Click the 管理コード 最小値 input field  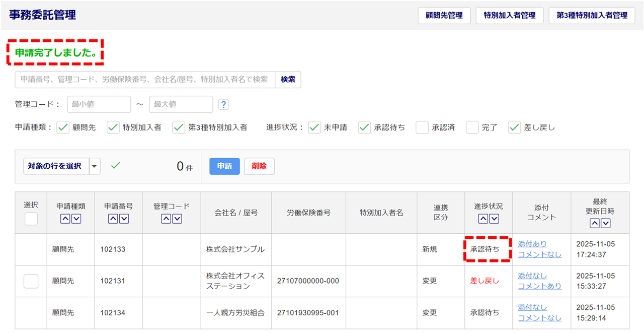99,104
